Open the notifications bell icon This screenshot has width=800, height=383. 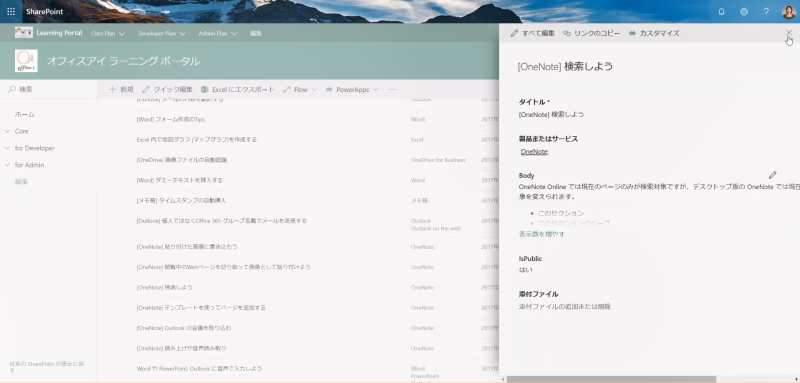721,12
